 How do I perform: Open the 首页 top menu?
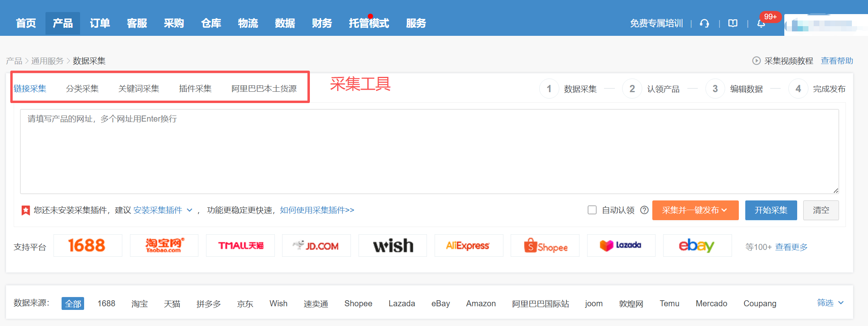click(26, 23)
